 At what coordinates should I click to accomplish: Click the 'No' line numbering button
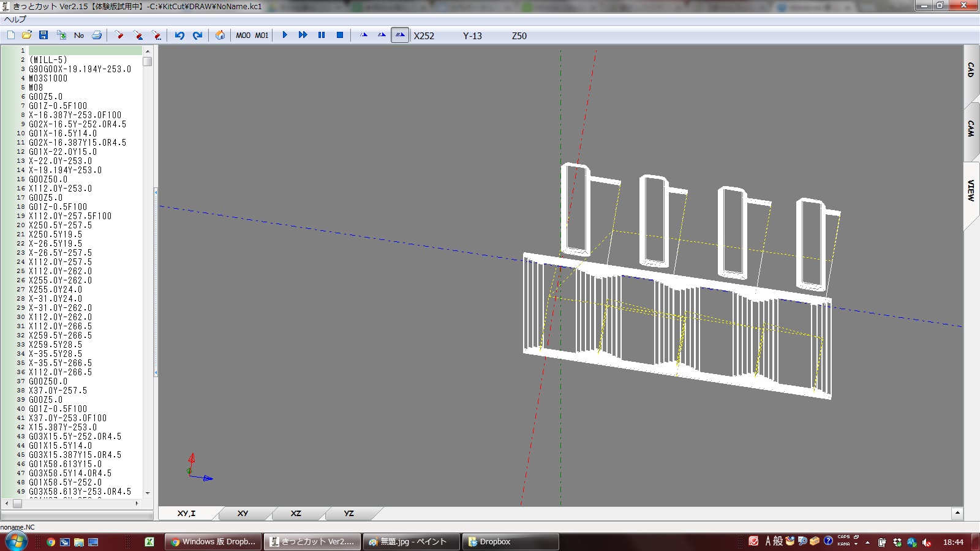click(x=79, y=36)
